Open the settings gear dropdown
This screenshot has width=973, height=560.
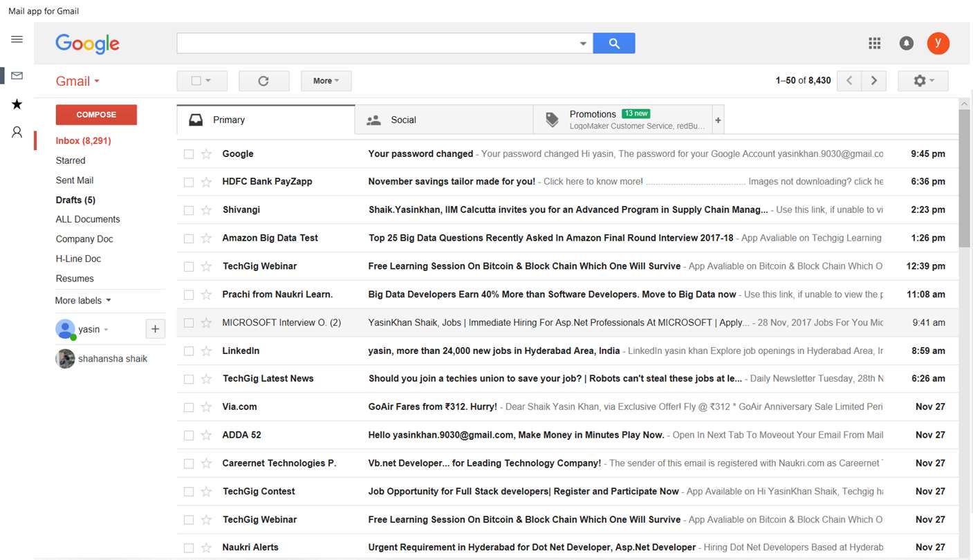tap(923, 81)
